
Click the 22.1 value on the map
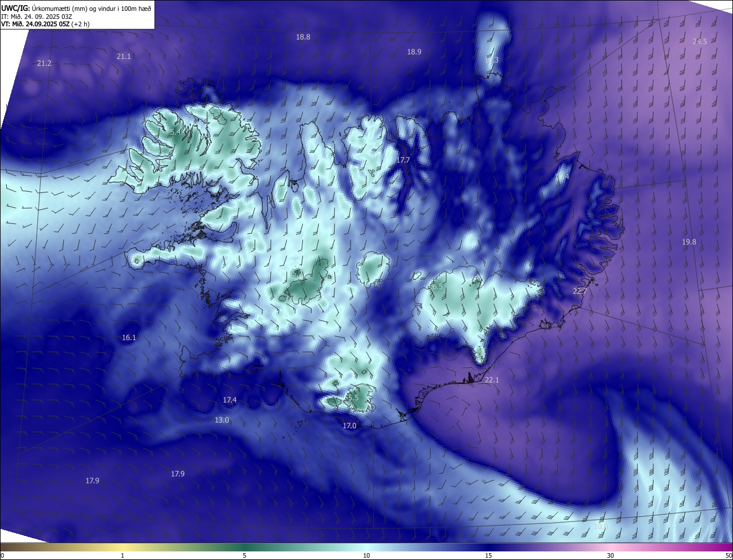tap(492, 380)
